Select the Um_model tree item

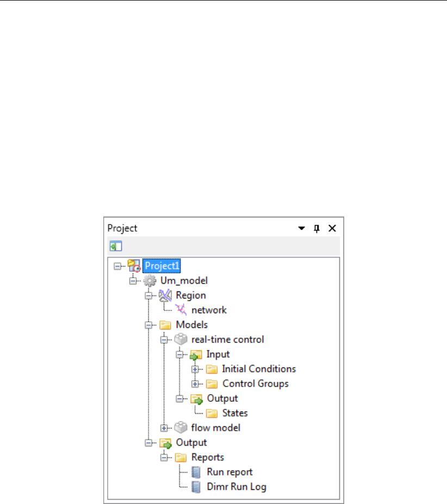184,281
